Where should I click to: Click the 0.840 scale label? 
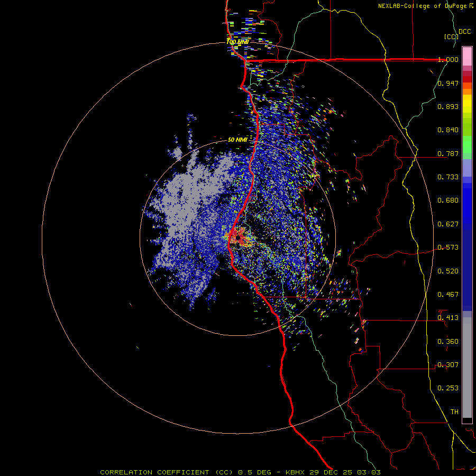tap(448, 130)
